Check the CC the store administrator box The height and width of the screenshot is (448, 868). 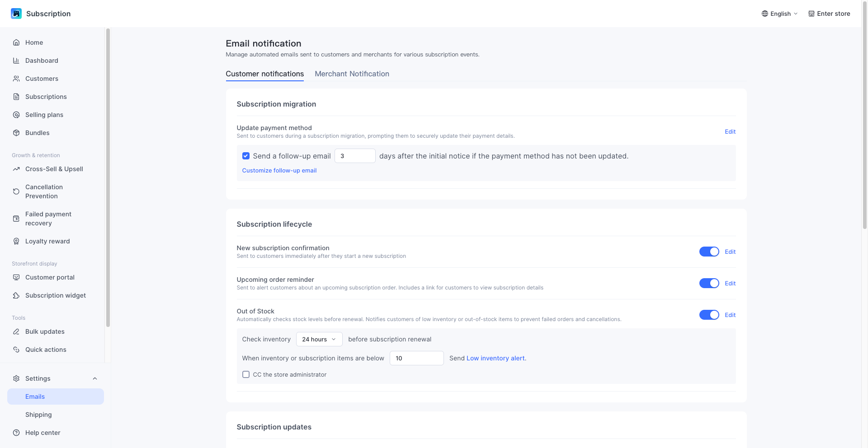click(x=246, y=374)
